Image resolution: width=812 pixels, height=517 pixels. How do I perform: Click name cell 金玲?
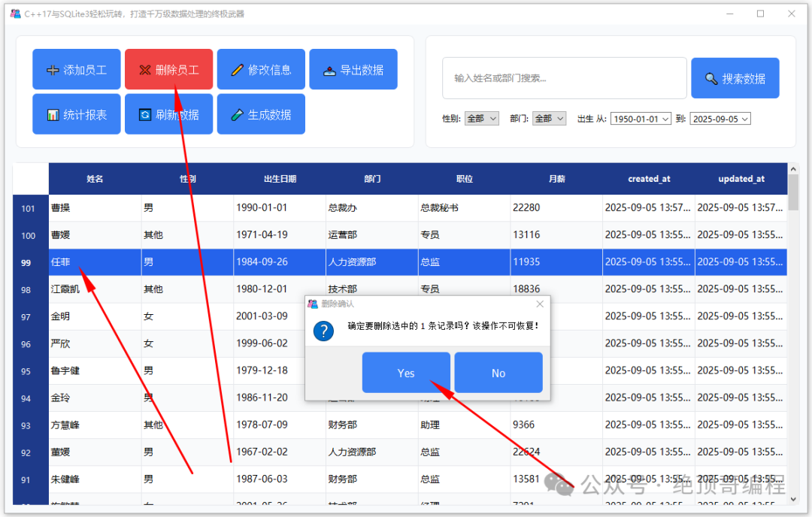[x=95, y=398]
